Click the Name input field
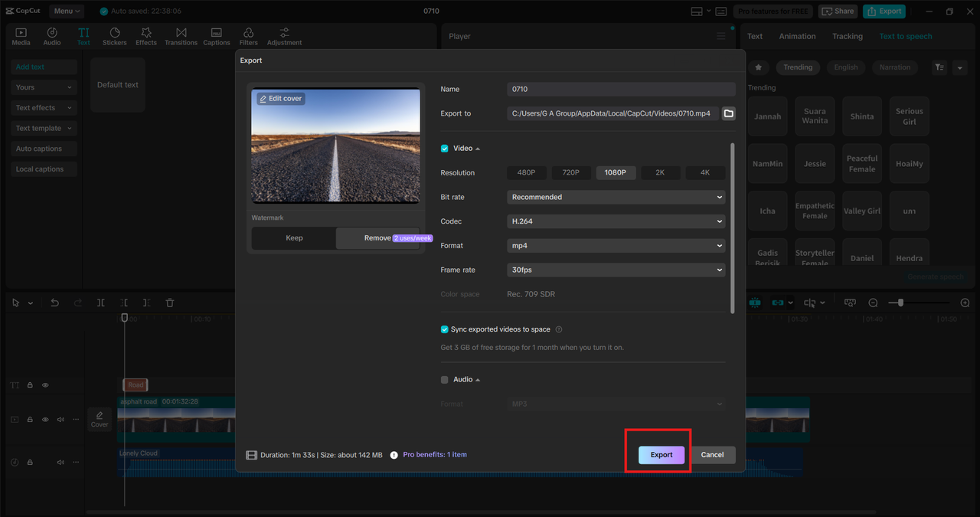 (621, 90)
